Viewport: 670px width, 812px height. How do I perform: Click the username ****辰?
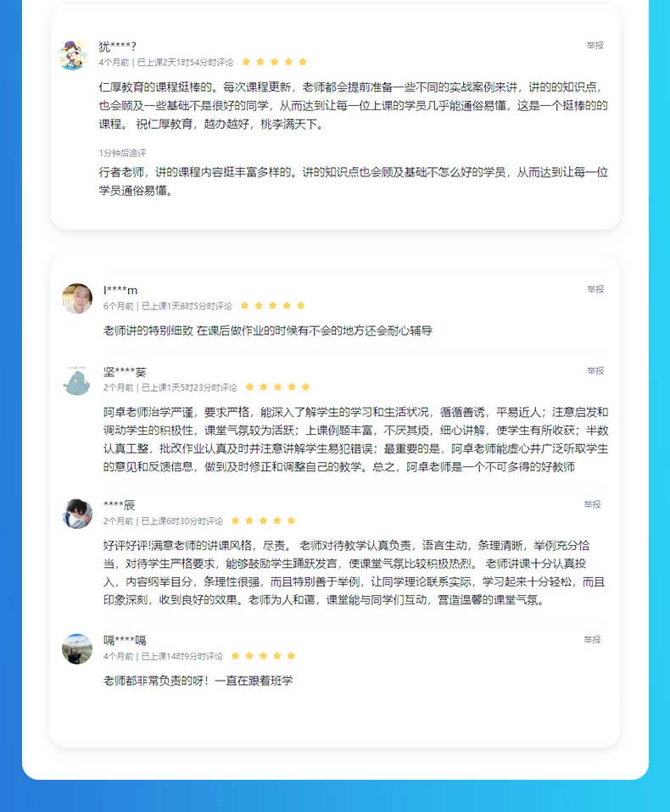(x=120, y=505)
